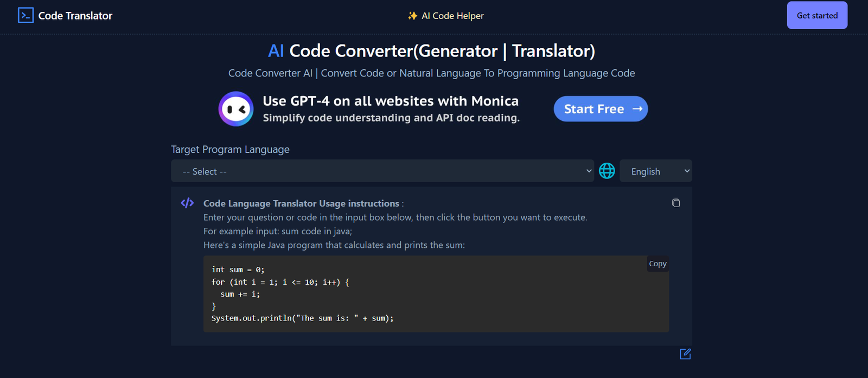The height and width of the screenshot is (378, 868).
Task: Open the Target Program Language select dropdown
Action: coord(382,171)
